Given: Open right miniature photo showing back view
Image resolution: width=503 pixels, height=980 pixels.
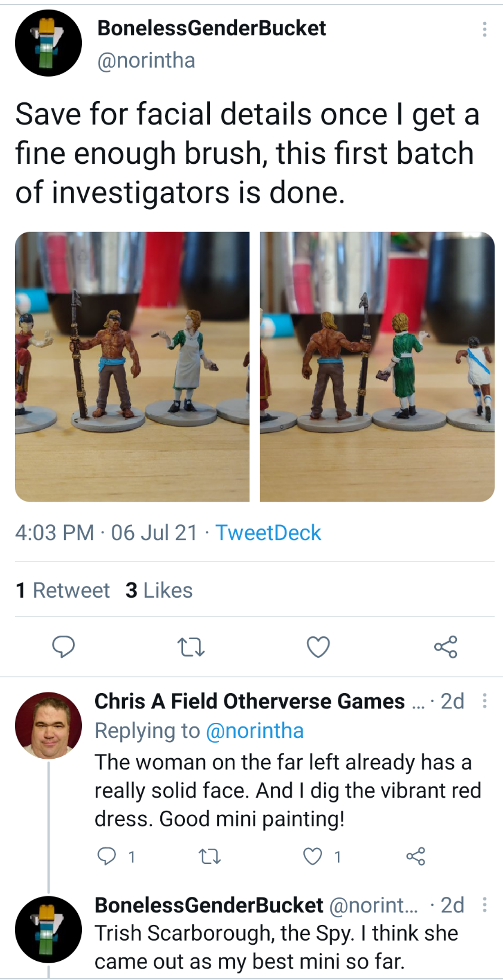Looking at the screenshot, I should (377, 367).
